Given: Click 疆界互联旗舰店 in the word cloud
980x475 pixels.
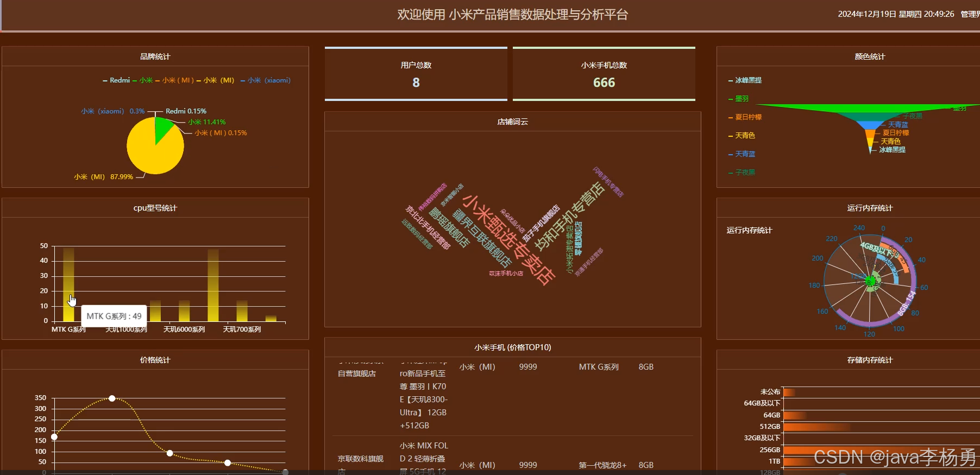Looking at the screenshot, I should pos(482,238).
